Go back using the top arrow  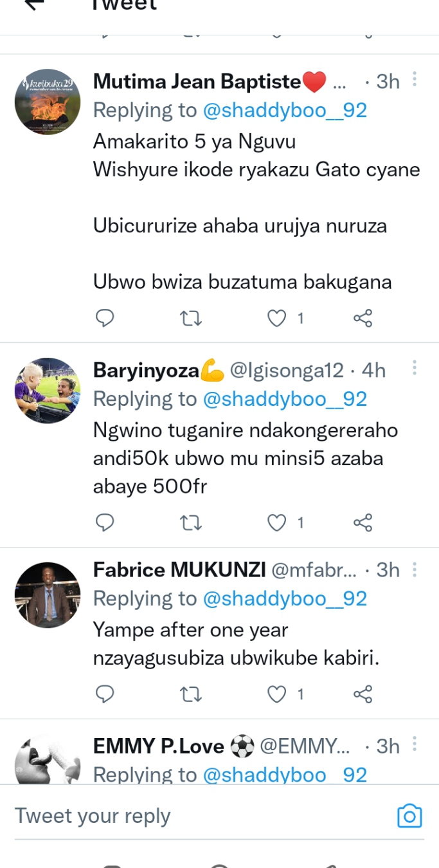point(34,4)
